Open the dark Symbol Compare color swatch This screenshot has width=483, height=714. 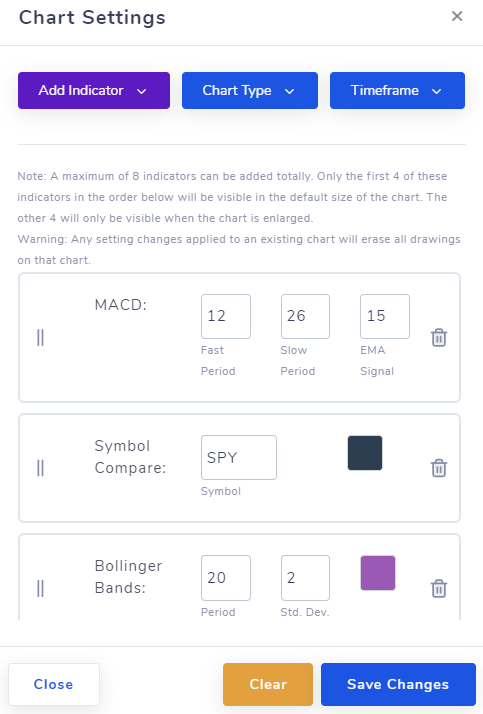tap(365, 453)
